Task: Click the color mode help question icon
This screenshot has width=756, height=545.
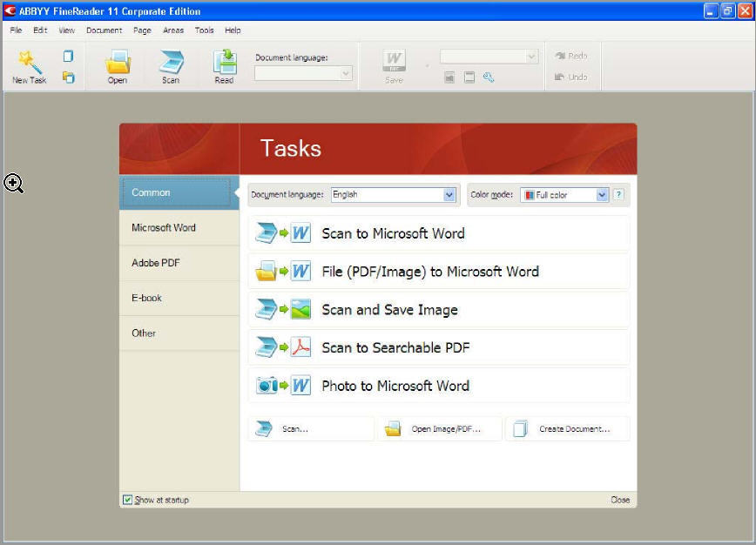Action: click(x=618, y=195)
